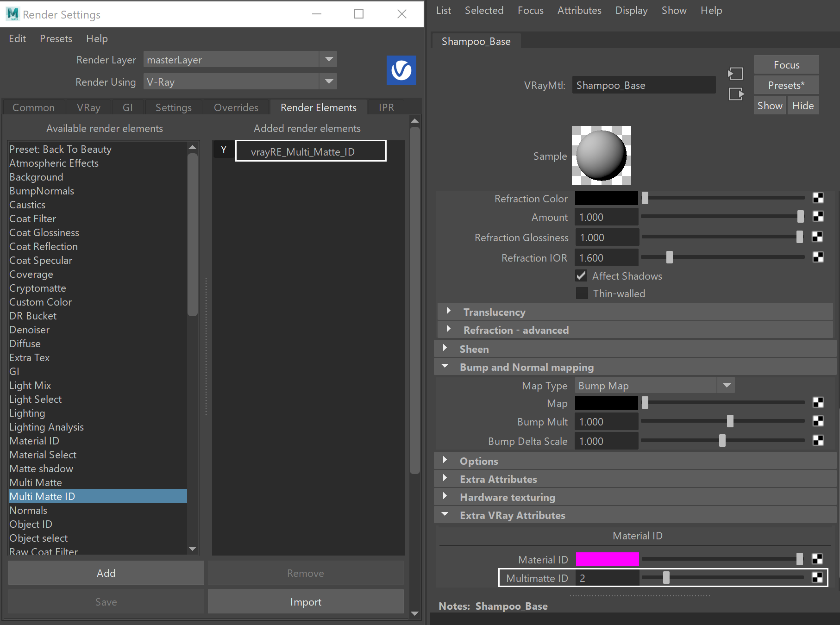
Task: Toggle the Y enable state of vrayRE_Multi_Matte_ID
Action: (x=224, y=150)
